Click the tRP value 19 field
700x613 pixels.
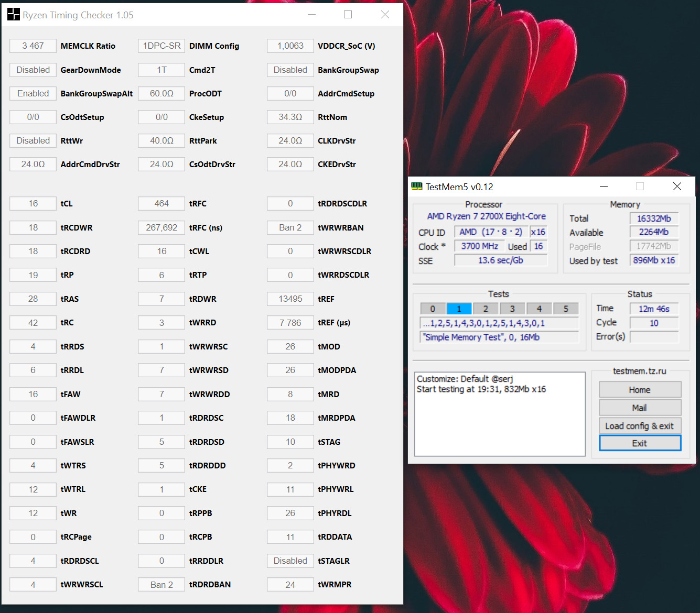click(33, 275)
